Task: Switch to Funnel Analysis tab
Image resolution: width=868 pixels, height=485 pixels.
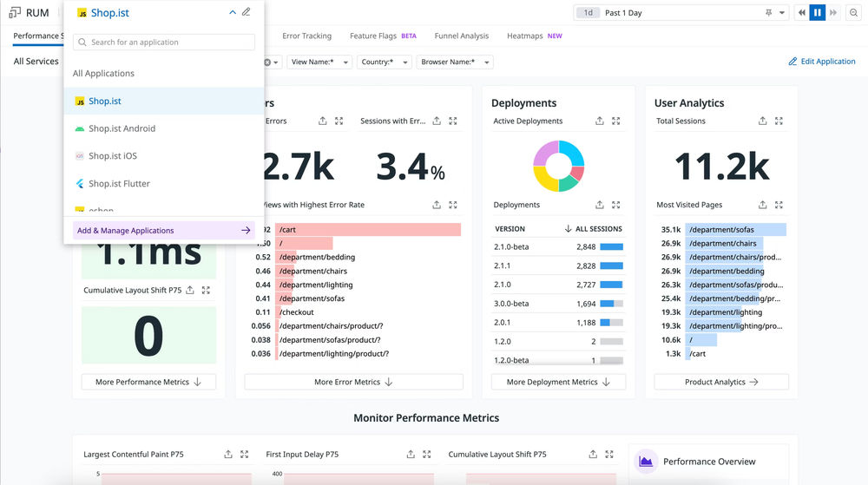Action: coord(462,36)
